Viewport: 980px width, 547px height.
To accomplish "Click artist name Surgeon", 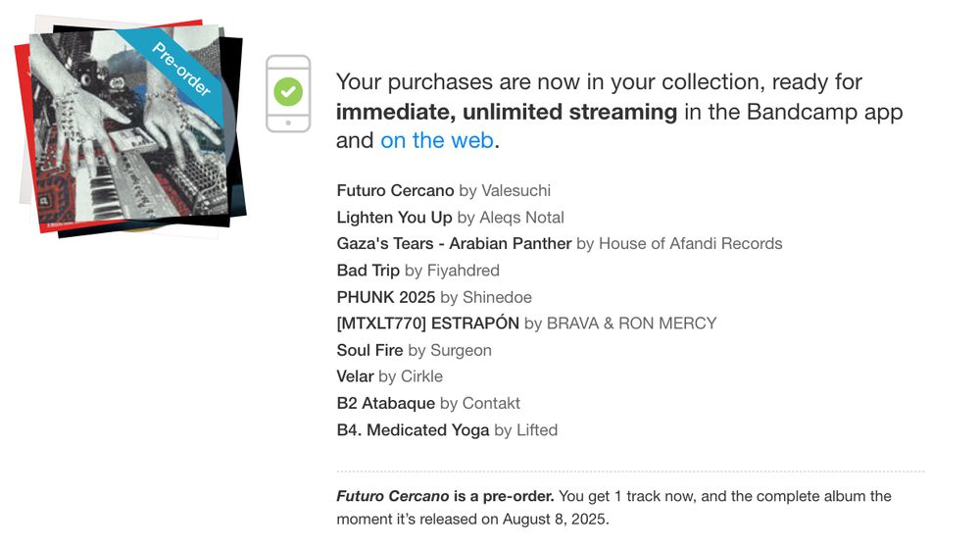I will (x=461, y=350).
